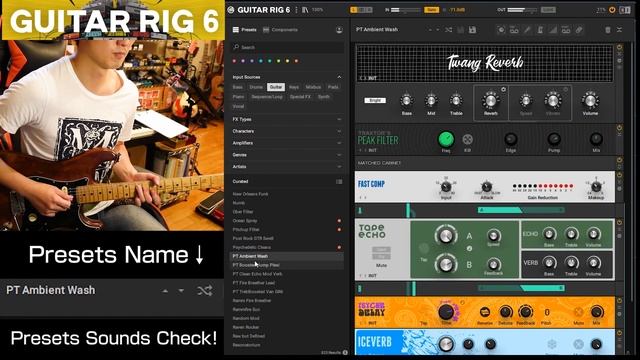Select the 'Psychedelic Chaos' preset
The image size is (640, 360).
tap(251, 247)
